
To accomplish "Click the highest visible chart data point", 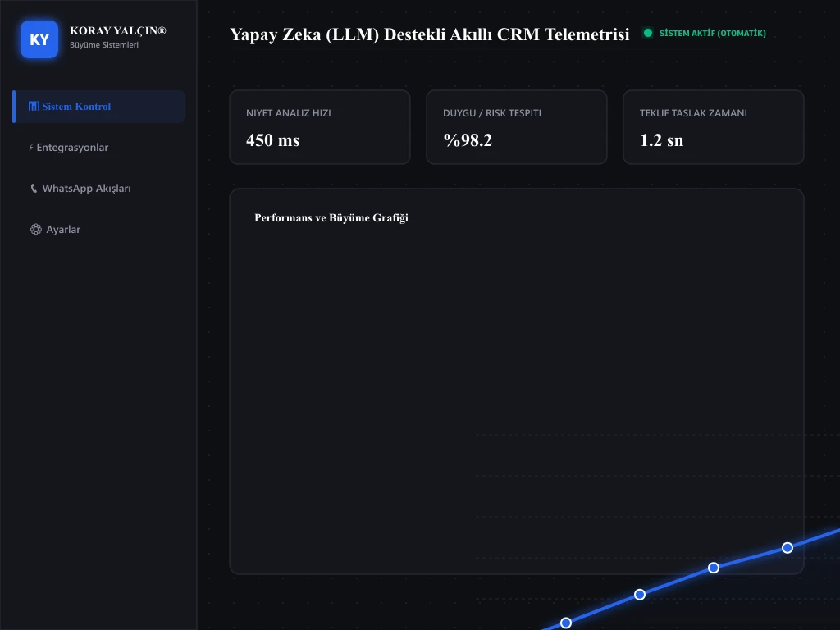I will (787, 547).
